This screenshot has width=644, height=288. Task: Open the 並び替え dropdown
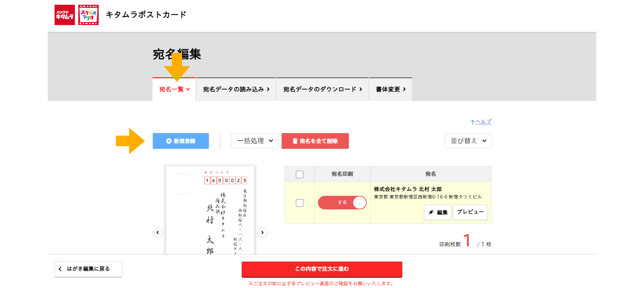coord(468,141)
